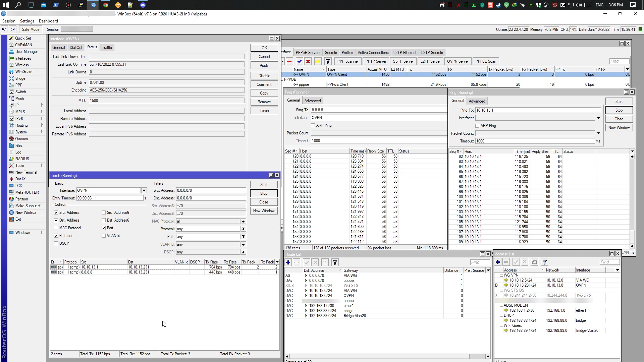This screenshot has height=362, width=644.
Task: Click the blue plus in Route List
Action: coord(288,262)
